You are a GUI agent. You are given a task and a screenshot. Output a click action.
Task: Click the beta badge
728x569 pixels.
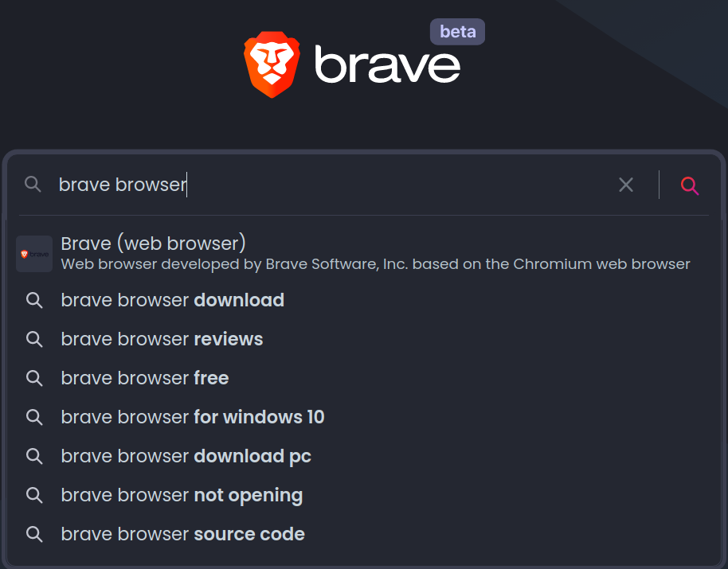(457, 32)
